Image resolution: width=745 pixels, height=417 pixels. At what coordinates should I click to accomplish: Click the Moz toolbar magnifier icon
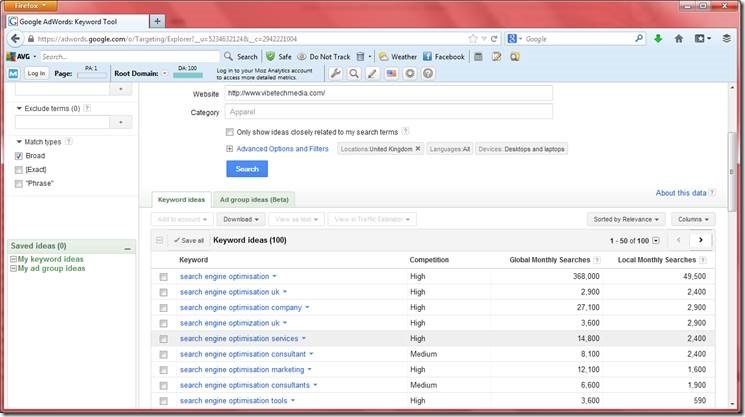click(x=354, y=74)
